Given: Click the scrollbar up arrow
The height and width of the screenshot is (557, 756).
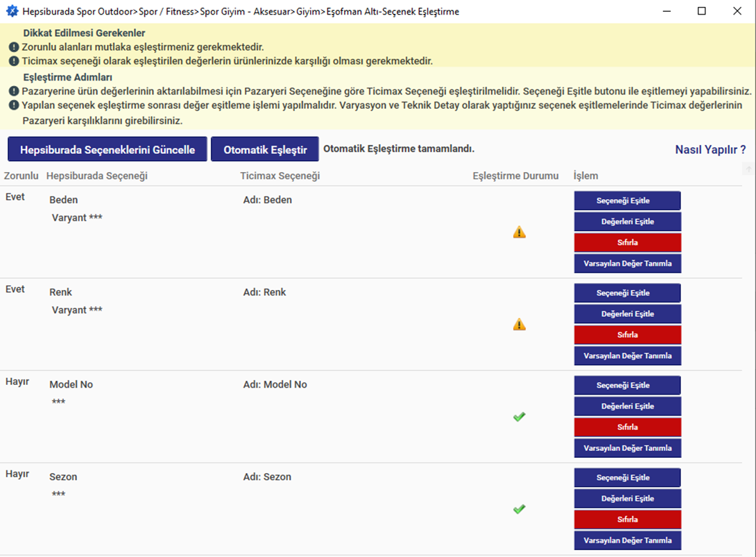Looking at the screenshot, I should (x=749, y=169).
